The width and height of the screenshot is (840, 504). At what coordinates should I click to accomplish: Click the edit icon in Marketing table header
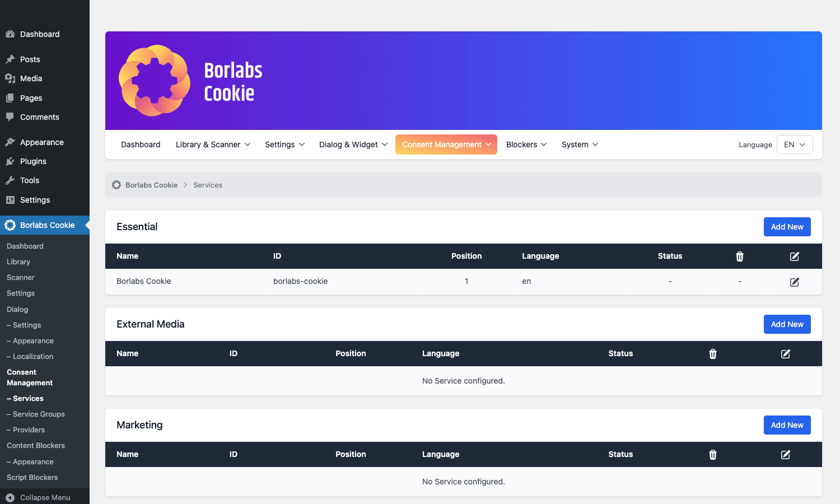(x=786, y=455)
